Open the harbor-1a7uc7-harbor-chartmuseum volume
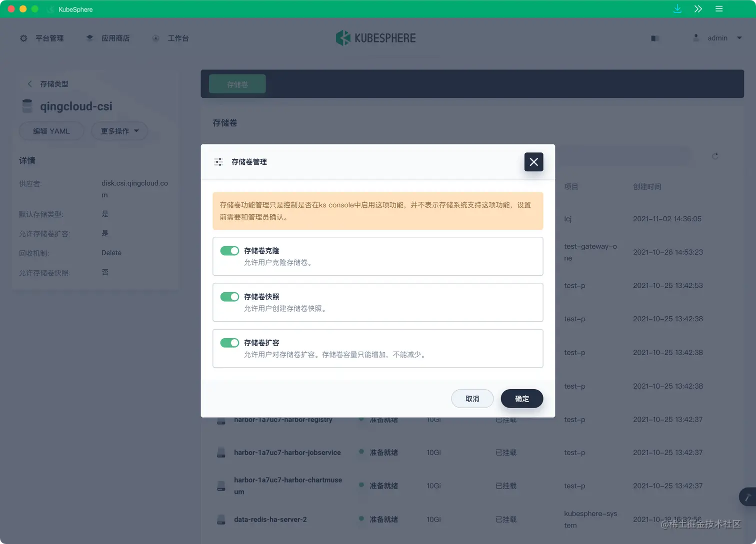 pyautogui.click(x=288, y=486)
